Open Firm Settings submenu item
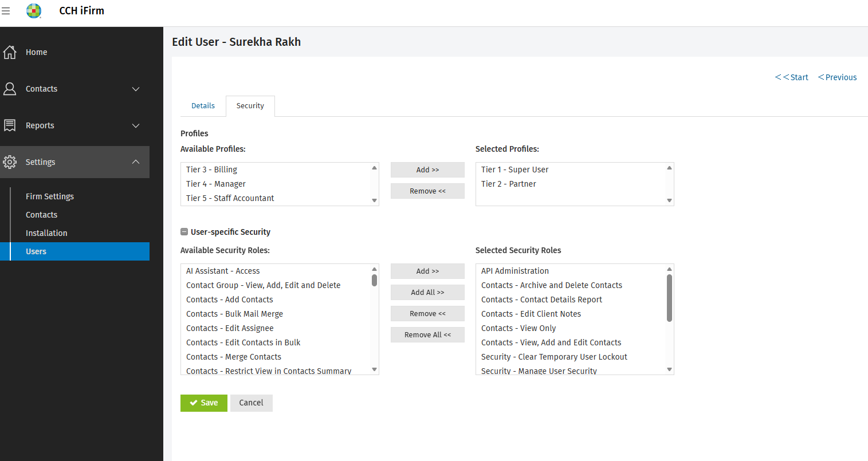 click(x=50, y=196)
